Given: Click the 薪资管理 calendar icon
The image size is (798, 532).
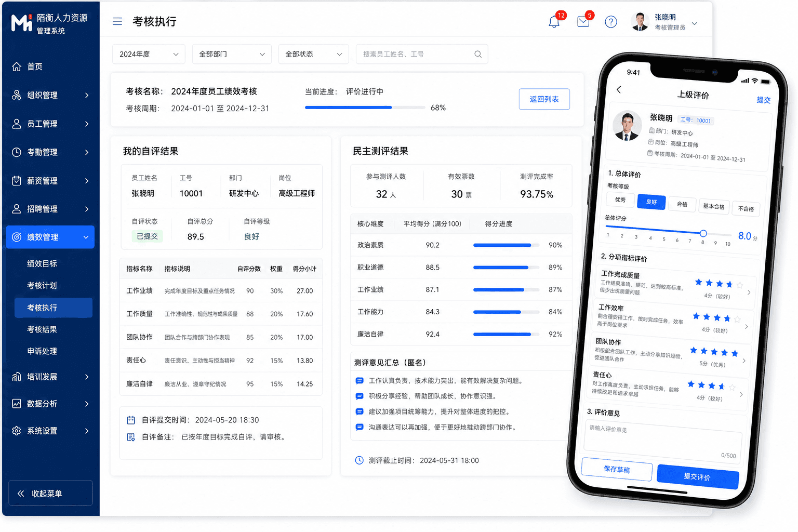Looking at the screenshot, I should (17, 181).
